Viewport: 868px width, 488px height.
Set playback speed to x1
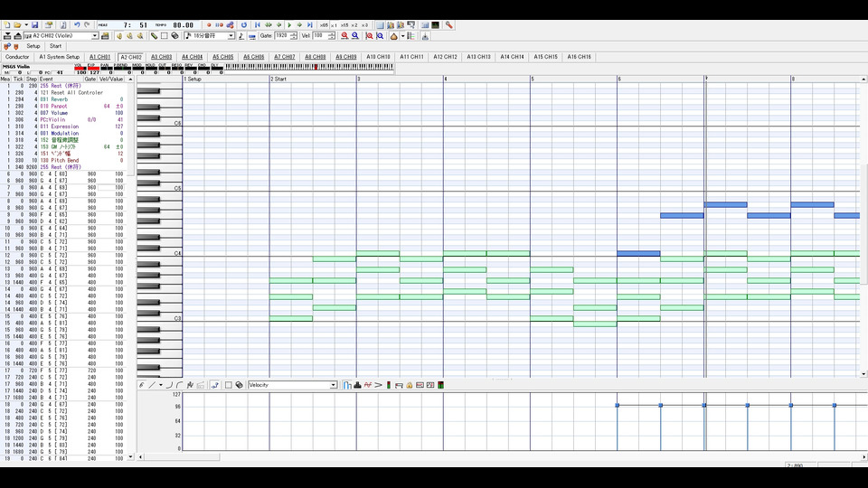click(334, 25)
